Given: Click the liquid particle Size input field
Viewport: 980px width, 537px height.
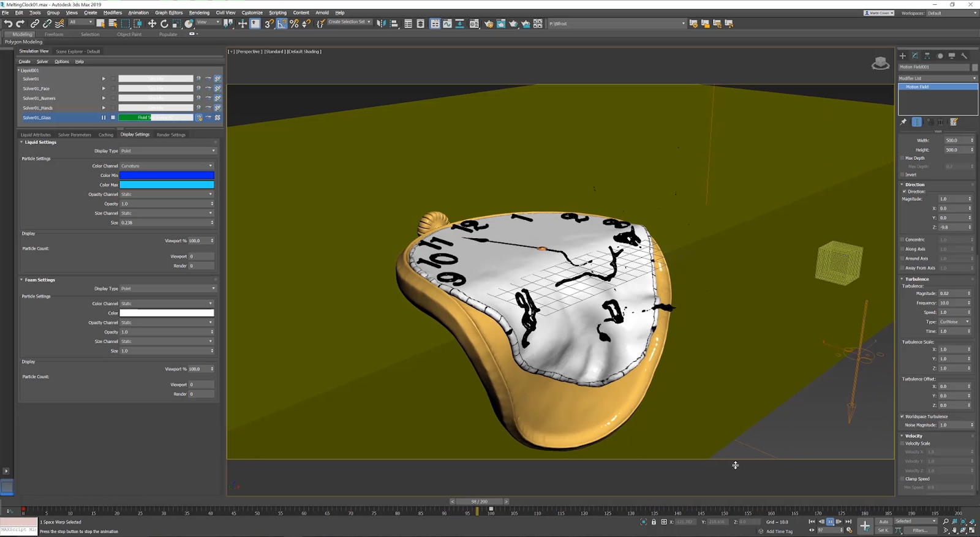Looking at the screenshot, I should (165, 223).
